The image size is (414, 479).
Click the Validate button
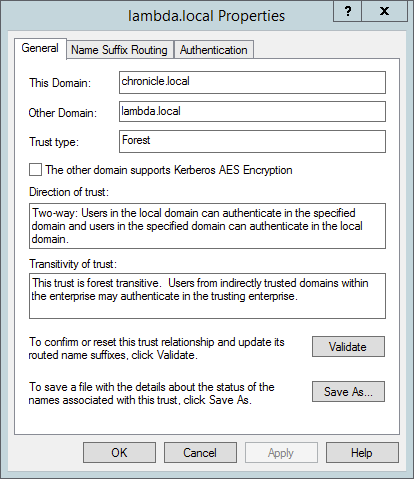click(x=348, y=347)
